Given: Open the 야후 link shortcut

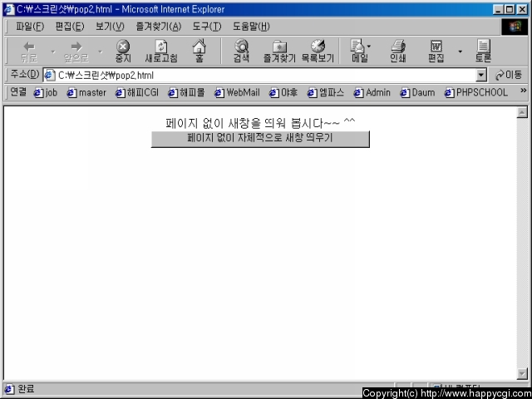Looking at the screenshot, I should pos(283,92).
